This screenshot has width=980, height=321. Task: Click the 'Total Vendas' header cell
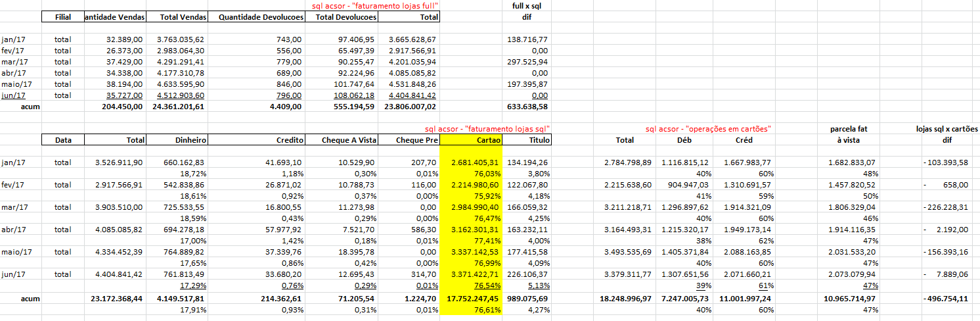click(x=176, y=17)
